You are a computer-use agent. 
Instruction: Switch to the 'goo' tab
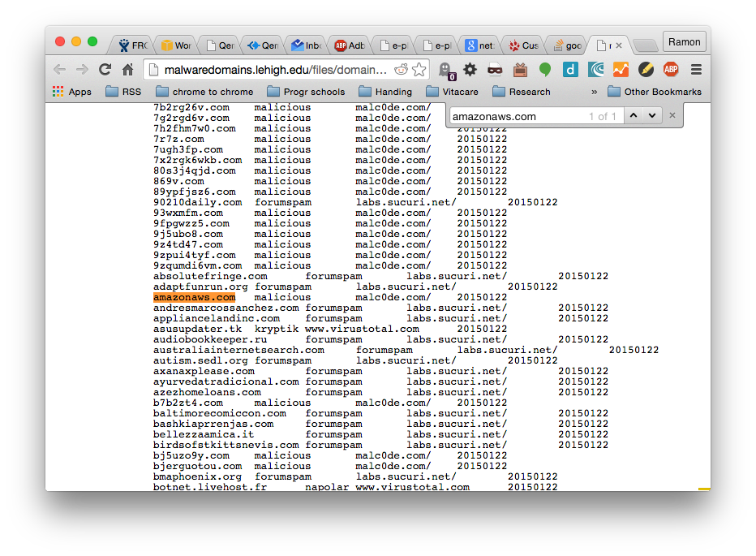pyautogui.click(x=567, y=45)
